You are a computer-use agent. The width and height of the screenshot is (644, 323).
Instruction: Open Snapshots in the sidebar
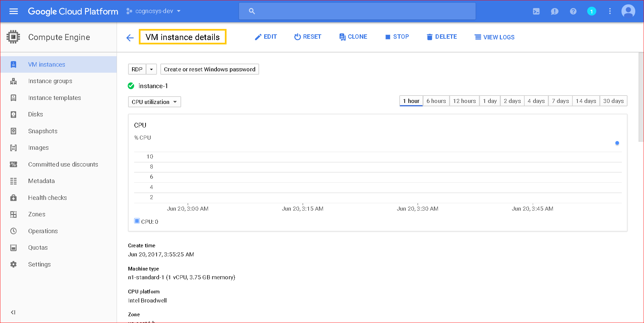click(x=43, y=131)
